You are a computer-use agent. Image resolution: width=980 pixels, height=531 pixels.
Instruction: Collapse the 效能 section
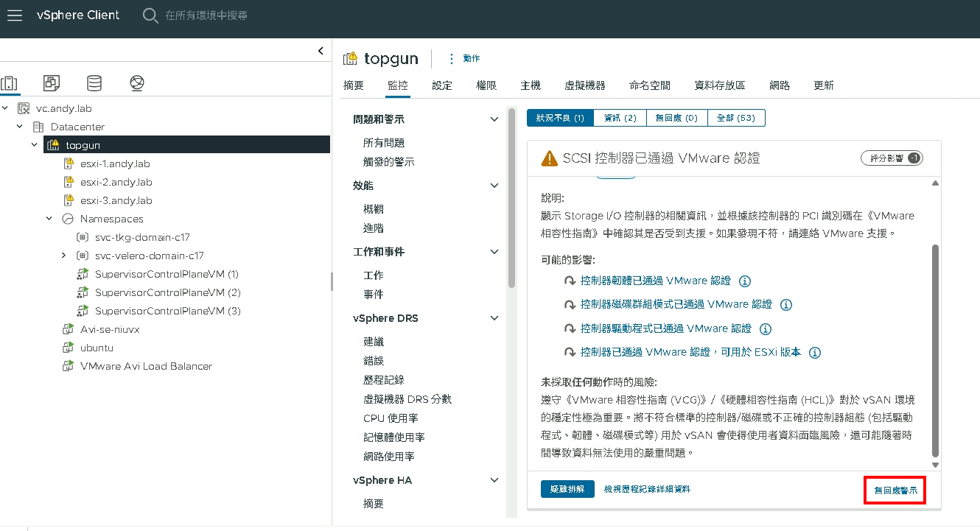[x=494, y=186]
